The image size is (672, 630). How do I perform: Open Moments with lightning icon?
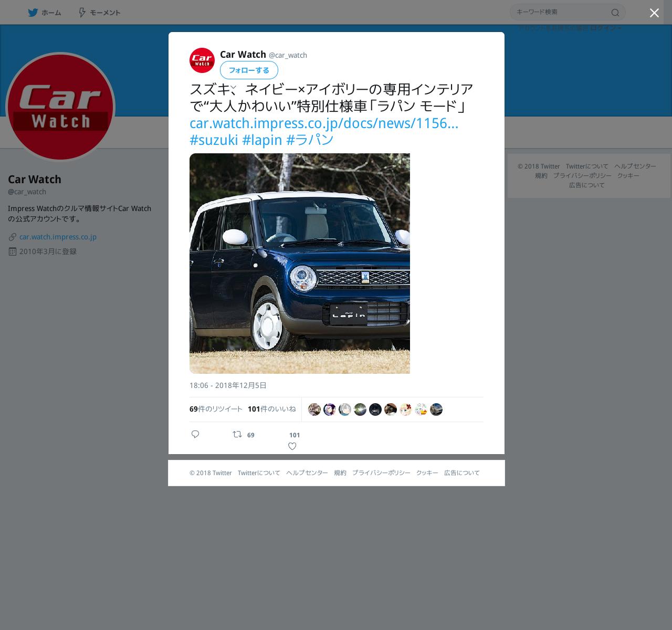coord(82,13)
